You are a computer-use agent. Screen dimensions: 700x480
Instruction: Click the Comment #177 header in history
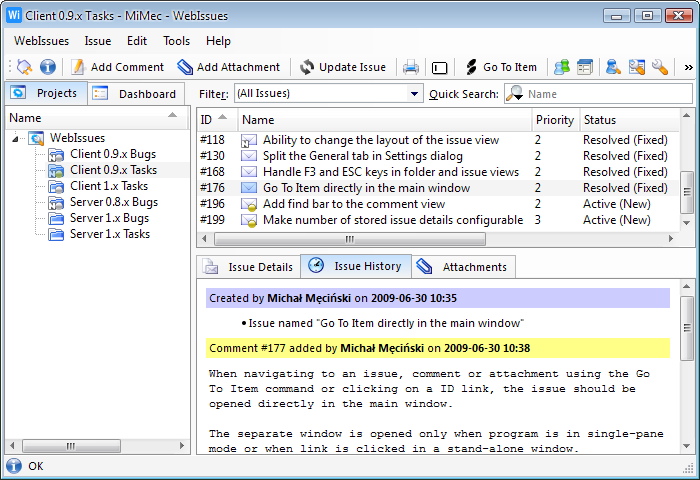438,348
